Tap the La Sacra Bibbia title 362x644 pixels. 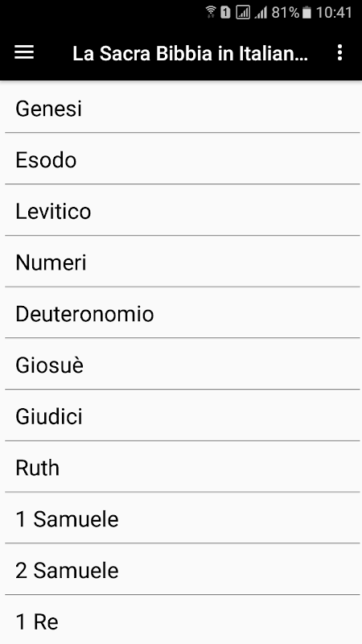191,53
